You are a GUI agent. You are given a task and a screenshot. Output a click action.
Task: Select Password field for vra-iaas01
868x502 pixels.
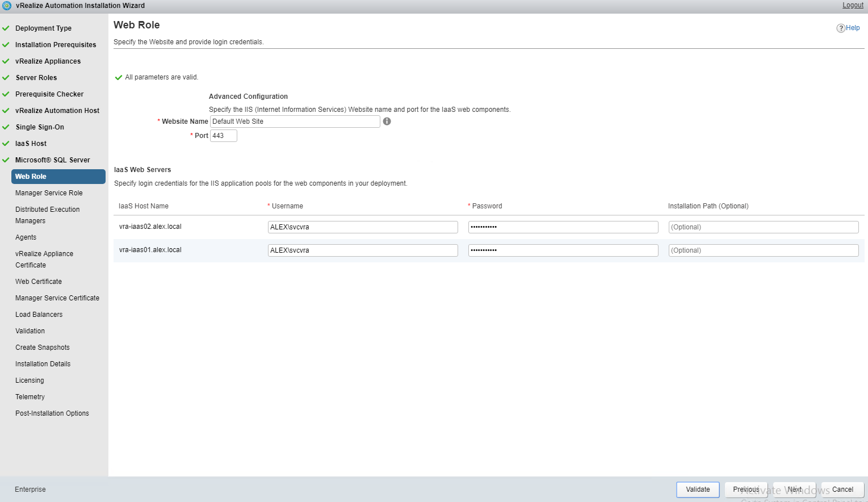click(x=563, y=250)
